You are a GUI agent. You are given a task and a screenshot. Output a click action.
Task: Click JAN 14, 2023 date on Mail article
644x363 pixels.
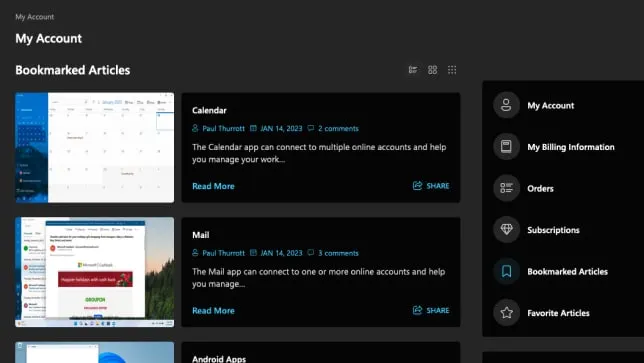coord(281,253)
